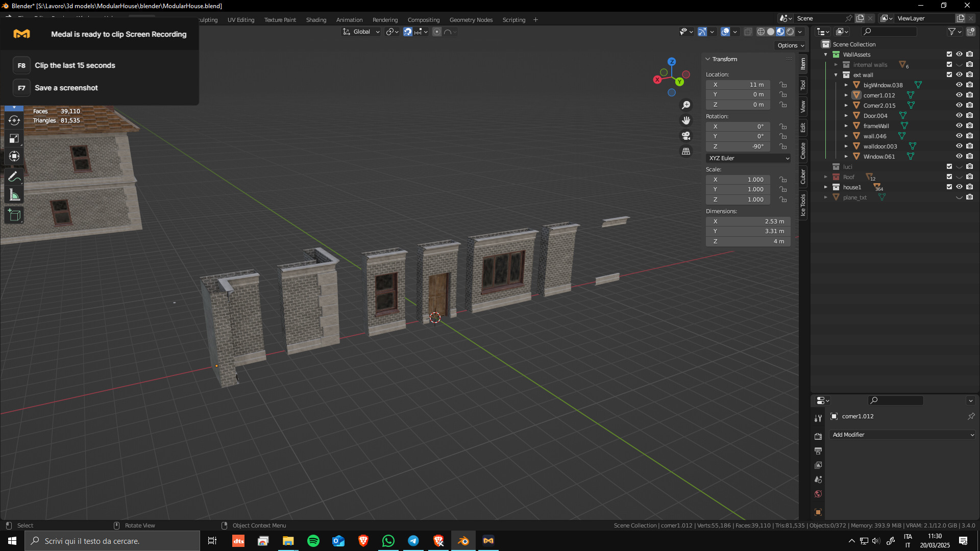The height and width of the screenshot is (551, 980).
Task: Switch perspective/orthographic grid gizmo
Action: (686, 152)
